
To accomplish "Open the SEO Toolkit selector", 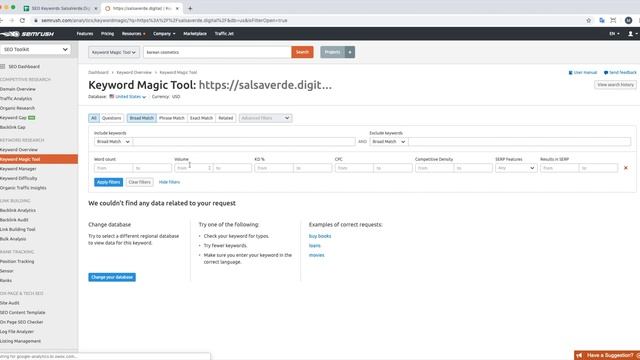I will (x=35, y=49).
